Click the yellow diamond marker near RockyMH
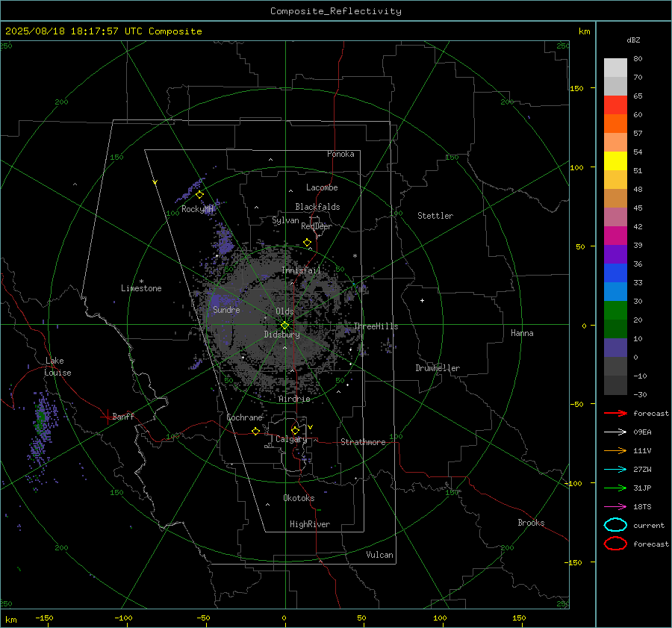The height and width of the screenshot is (628, 672). 199,195
